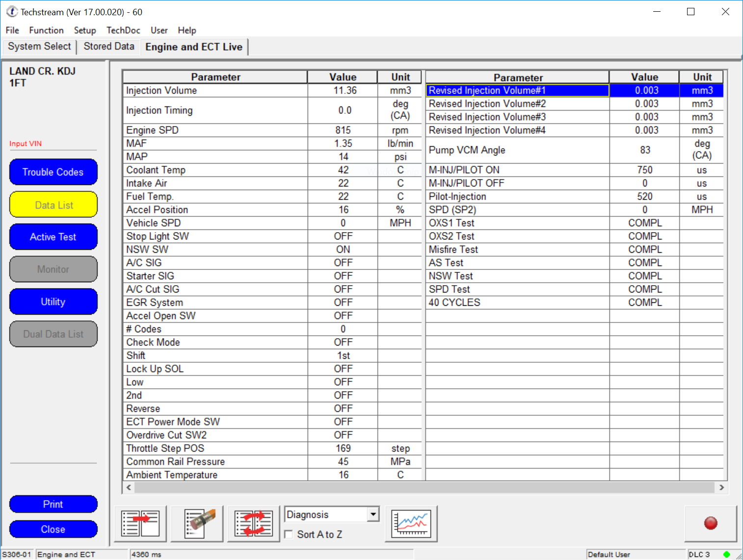Open the Help menu

(187, 30)
